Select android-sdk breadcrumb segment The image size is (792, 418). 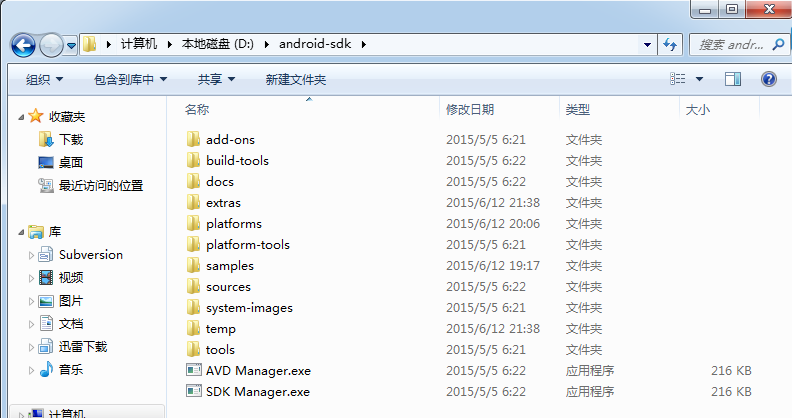point(315,44)
